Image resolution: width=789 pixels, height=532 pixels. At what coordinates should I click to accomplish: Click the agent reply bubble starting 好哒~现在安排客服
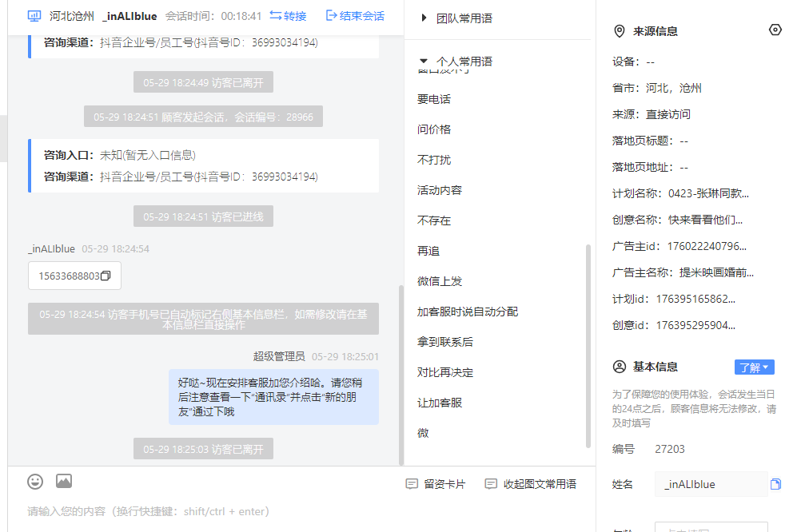pos(273,397)
